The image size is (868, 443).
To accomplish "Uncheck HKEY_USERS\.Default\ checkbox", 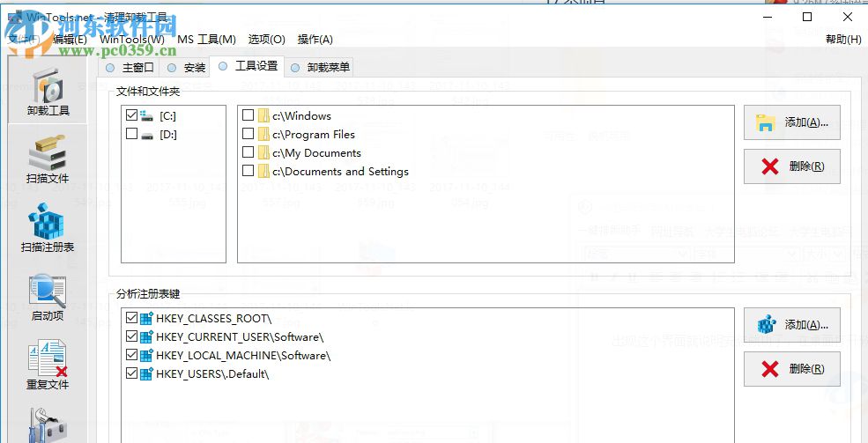I will [132, 373].
